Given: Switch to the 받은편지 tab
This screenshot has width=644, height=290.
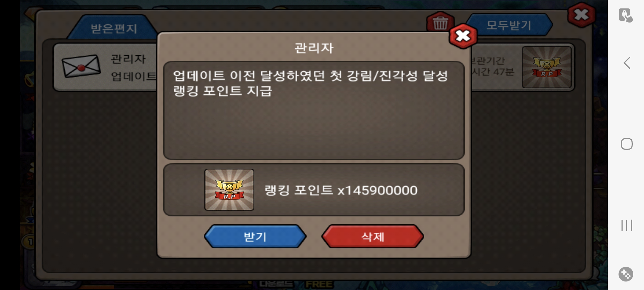Looking at the screenshot, I should pos(114,28).
